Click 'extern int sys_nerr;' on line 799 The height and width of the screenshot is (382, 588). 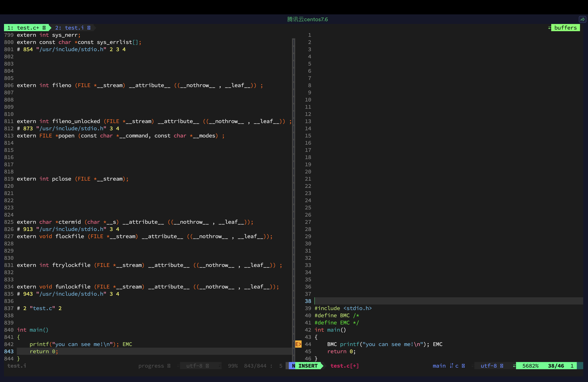pos(49,35)
